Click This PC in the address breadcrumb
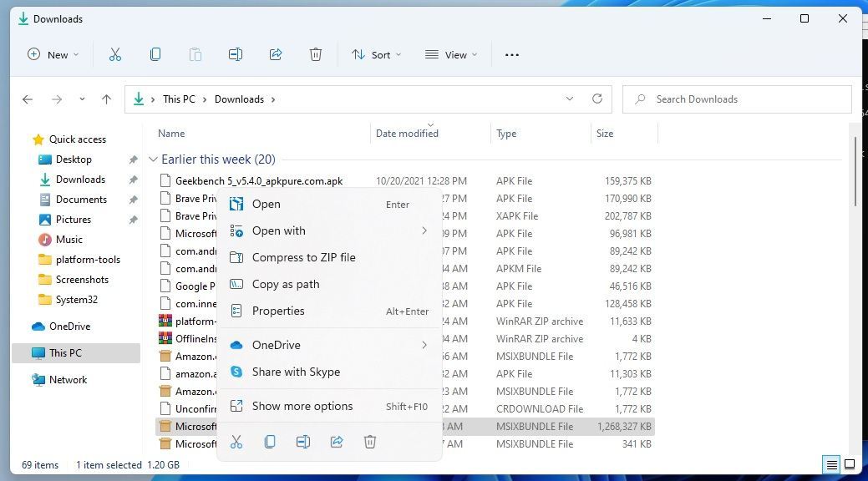The height and width of the screenshot is (481, 868). [x=179, y=99]
